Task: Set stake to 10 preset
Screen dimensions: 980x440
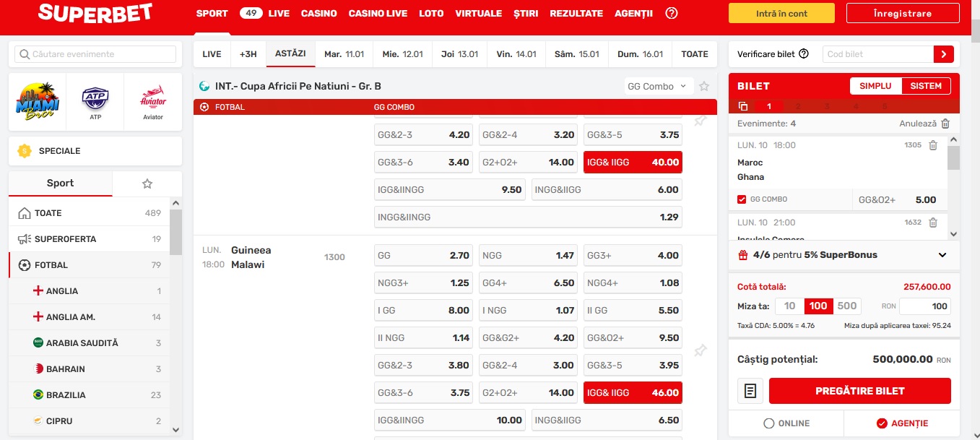Action: coord(790,306)
